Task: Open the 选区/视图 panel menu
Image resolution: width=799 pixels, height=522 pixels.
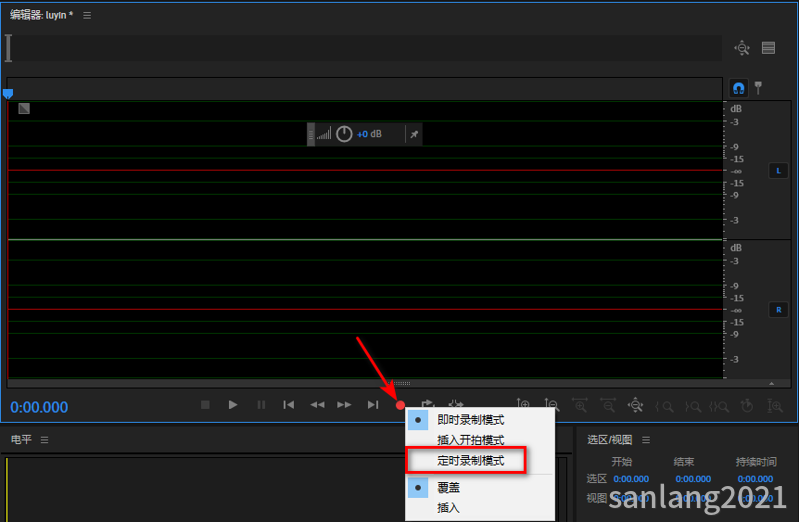Action: [646, 440]
